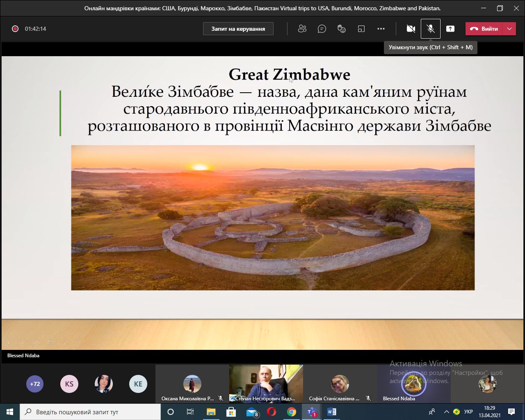The width and height of the screenshot is (525, 420).
Task: Open the participants list panel
Action: tap(302, 29)
